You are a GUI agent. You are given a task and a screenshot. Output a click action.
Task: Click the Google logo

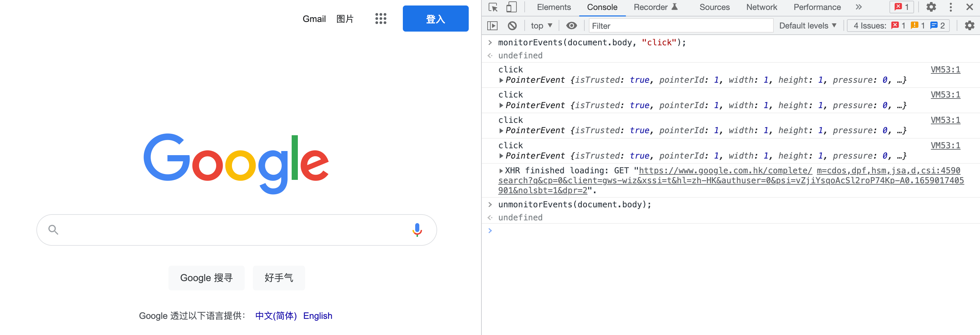point(236,164)
